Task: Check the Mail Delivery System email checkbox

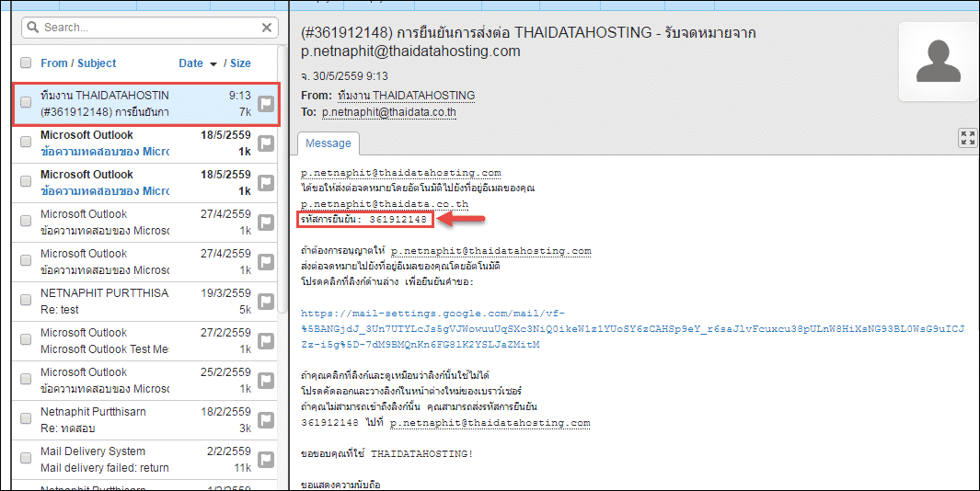Action: (x=26, y=458)
